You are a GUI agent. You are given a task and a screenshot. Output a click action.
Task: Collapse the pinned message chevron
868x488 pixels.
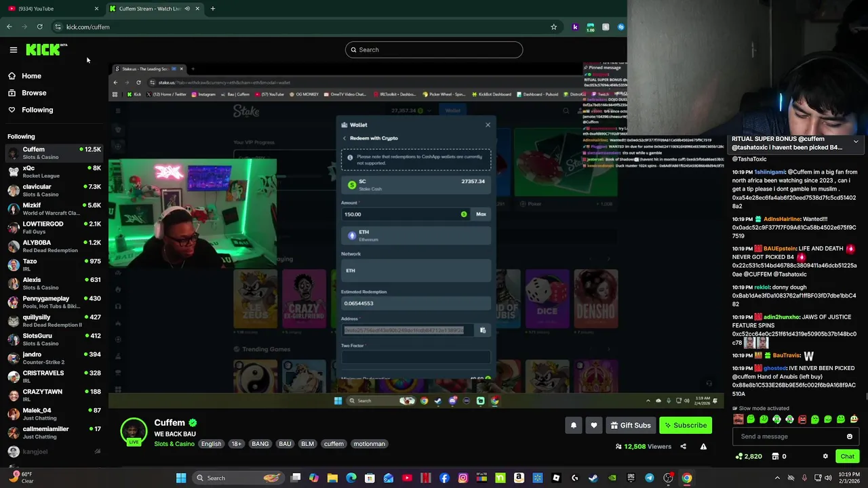856,142
